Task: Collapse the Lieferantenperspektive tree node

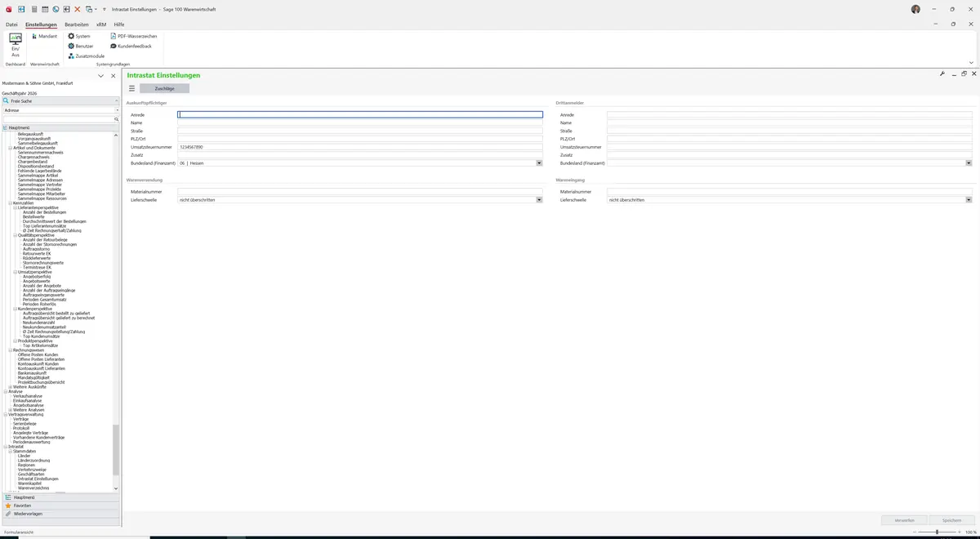Action: pyautogui.click(x=16, y=207)
